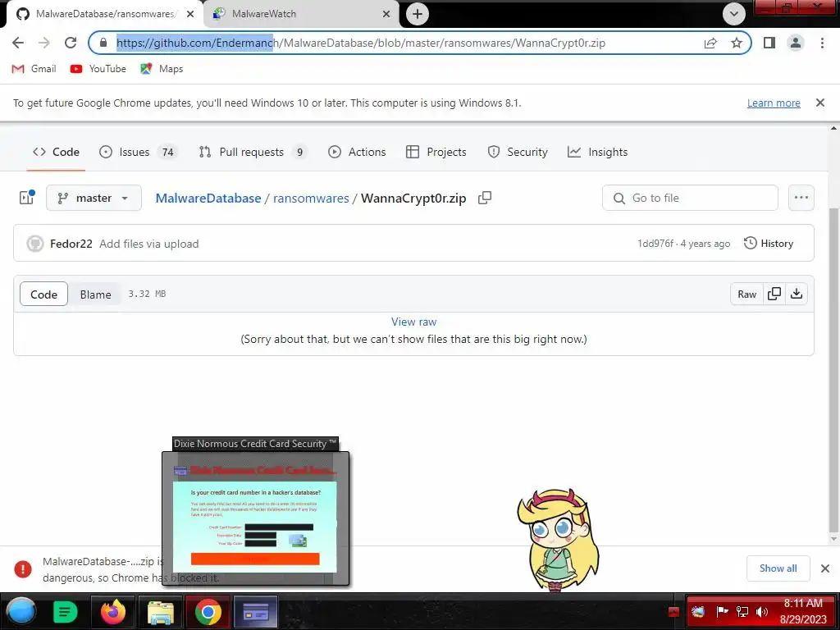Focus the Go to file search box
840x630 pixels.
point(690,199)
